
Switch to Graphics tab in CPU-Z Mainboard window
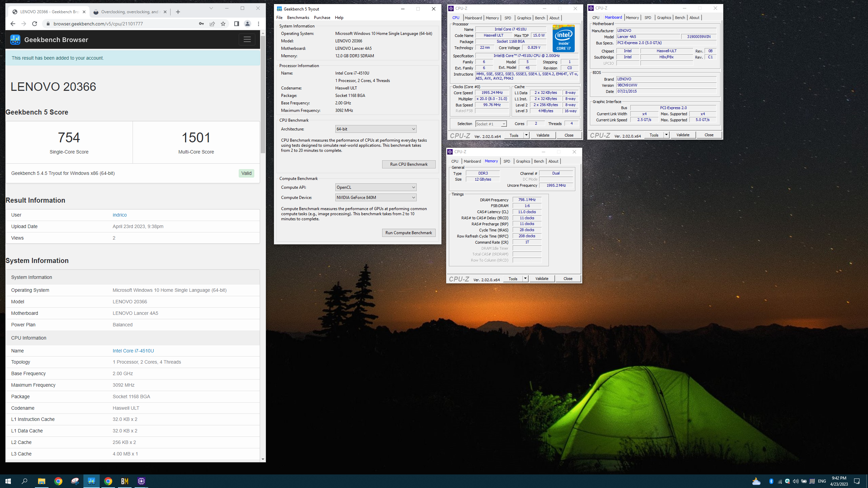pos(664,18)
